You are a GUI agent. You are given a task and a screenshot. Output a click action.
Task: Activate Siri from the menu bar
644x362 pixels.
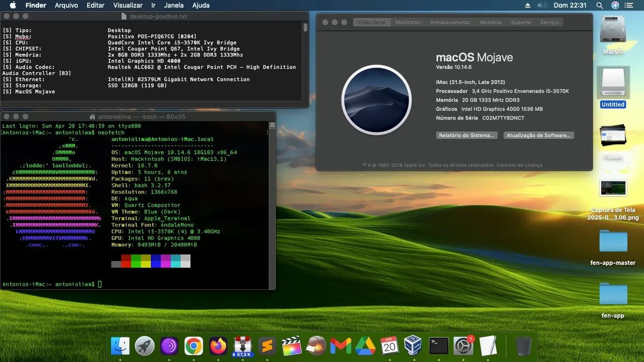(615, 6)
